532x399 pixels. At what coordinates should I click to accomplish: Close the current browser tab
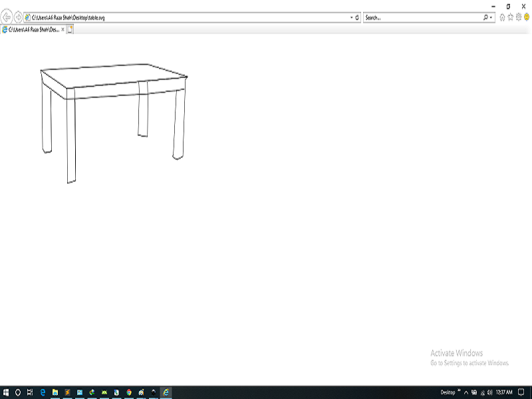coord(63,30)
